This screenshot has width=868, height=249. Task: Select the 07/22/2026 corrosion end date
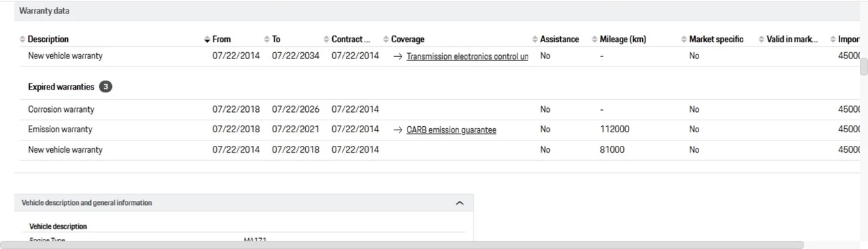point(296,109)
